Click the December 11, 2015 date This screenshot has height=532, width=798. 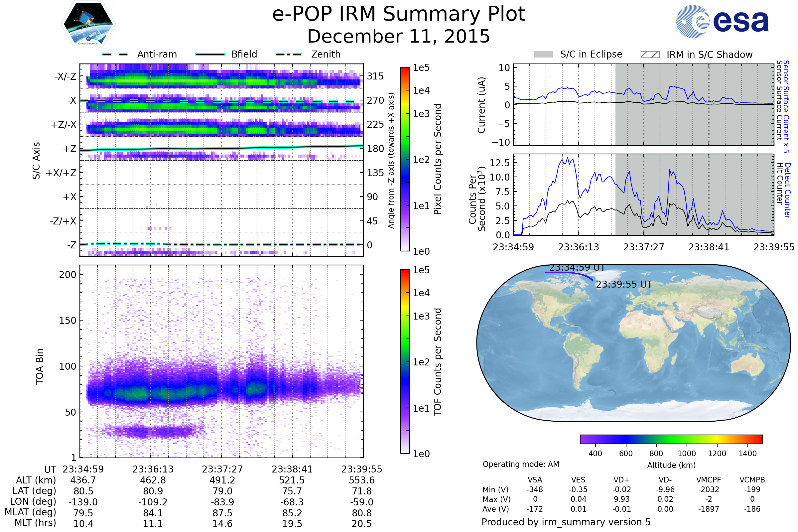tap(399, 36)
